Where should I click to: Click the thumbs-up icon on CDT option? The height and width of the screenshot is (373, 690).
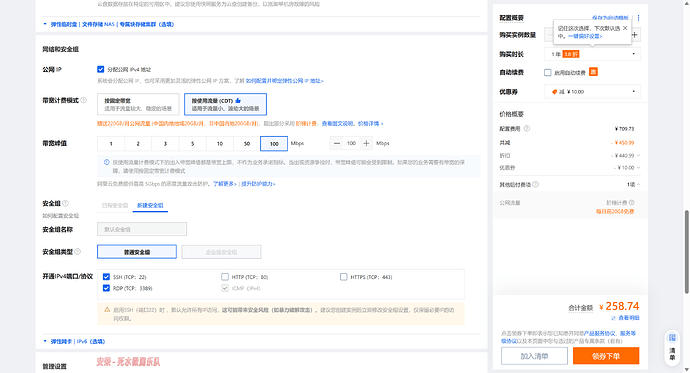(238, 100)
